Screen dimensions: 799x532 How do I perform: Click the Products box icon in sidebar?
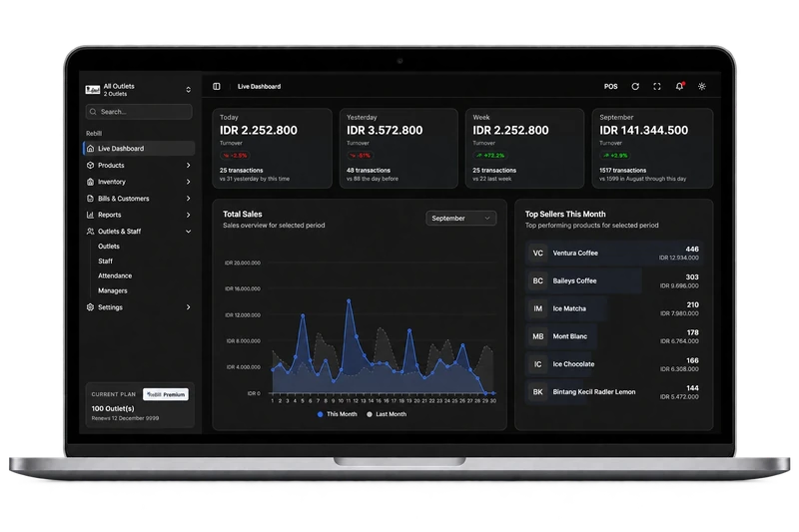[x=90, y=165]
